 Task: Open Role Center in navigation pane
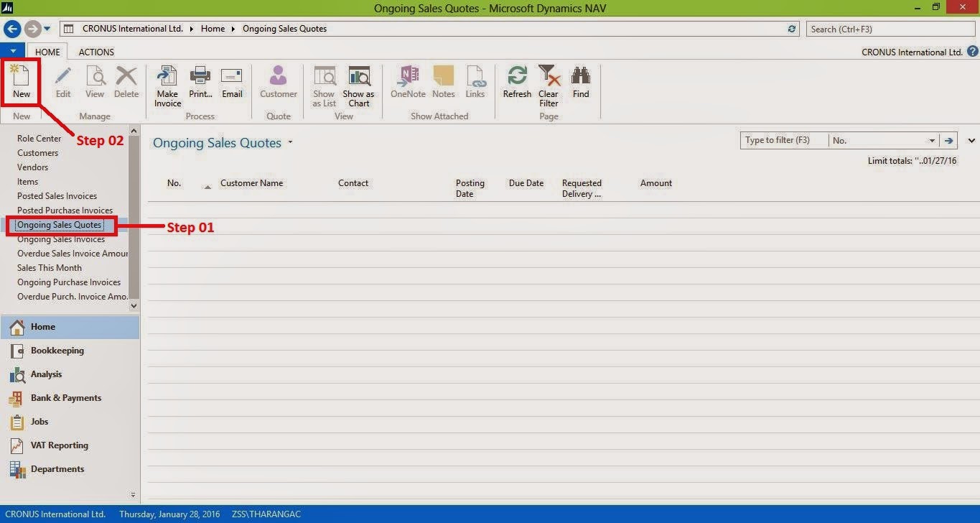[39, 139]
